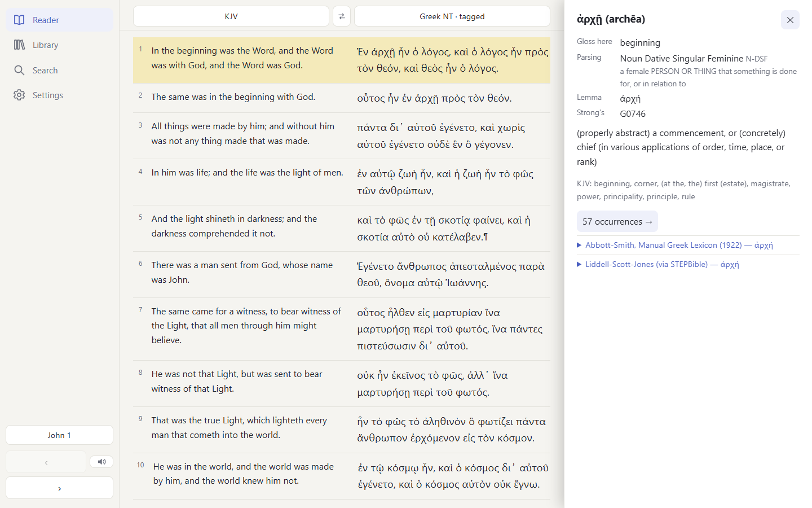Screen dimensions: 812x508
Task: Select the Search sidebar label
Action: pyautogui.click(x=45, y=71)
